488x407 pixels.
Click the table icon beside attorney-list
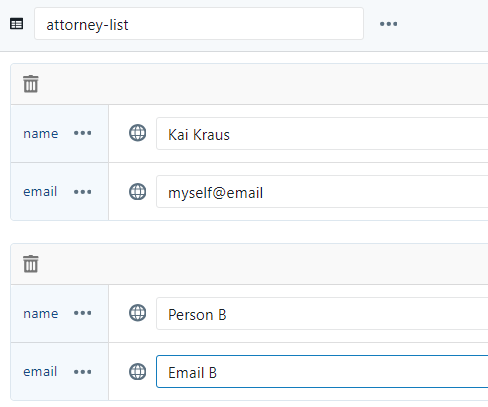pyautogui.click(x=16, y=24)
